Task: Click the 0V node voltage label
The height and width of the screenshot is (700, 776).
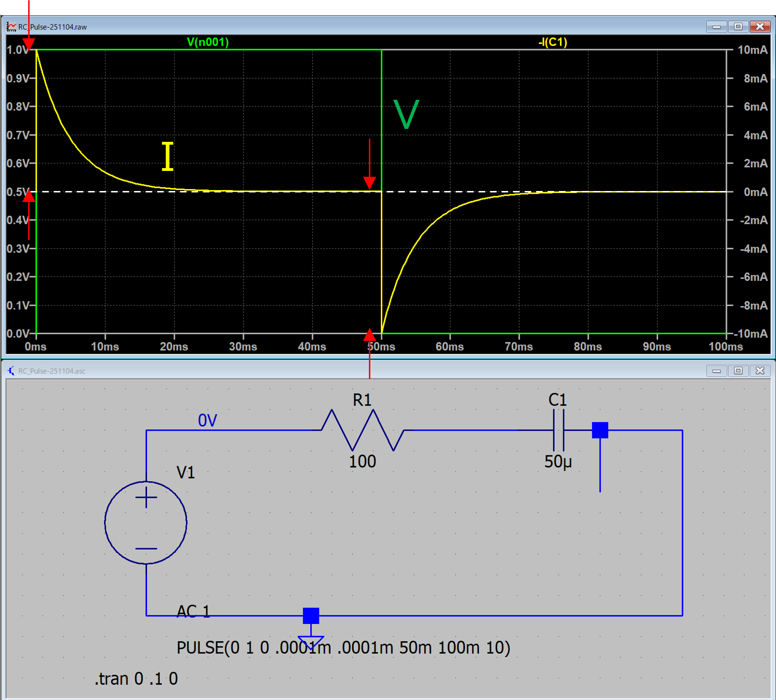Action: point(208,421)
